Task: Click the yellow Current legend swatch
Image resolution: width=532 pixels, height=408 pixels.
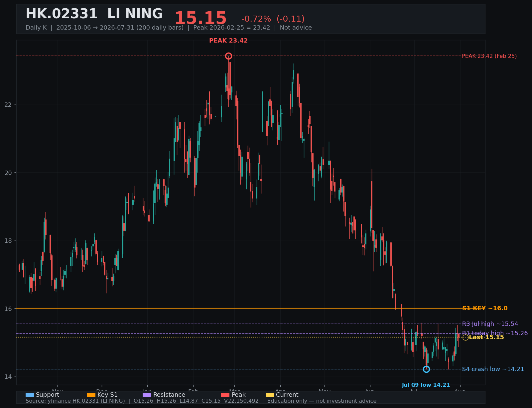Action: (x=270, y=395)
